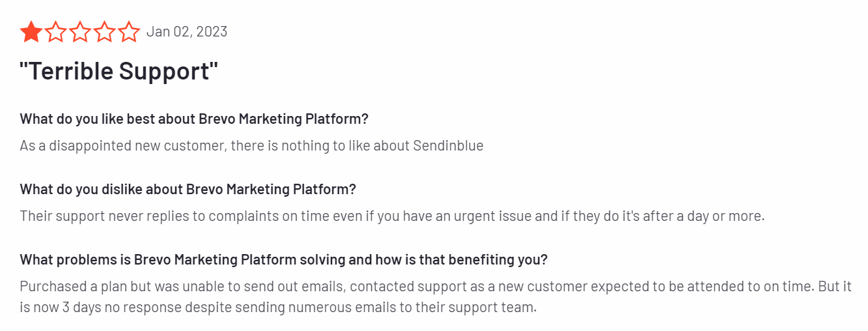
Task: Click the fifth empty star outline
Action: 130,31
